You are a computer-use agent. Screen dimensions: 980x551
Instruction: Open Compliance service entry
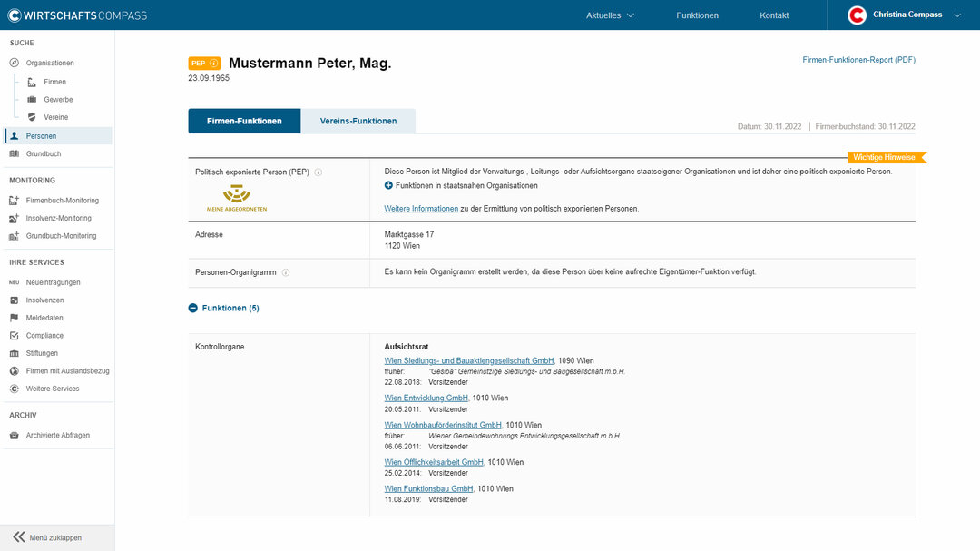45,336
